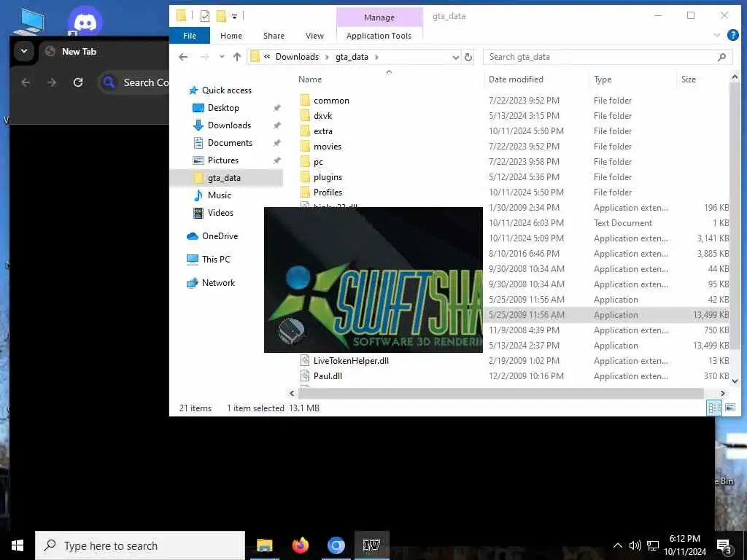747x560 pixels.
Task: Sort files by the Name column
Action: coord(309,79)
